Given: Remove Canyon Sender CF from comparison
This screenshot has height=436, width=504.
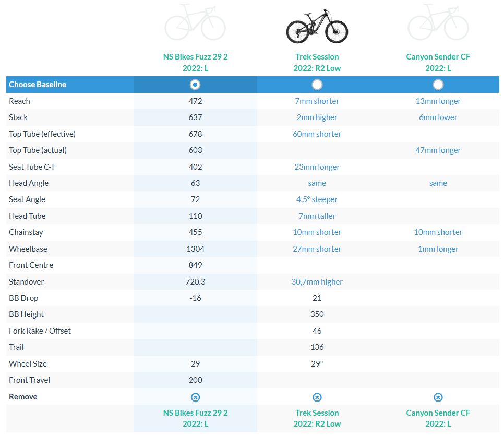Looking at the screenshot, I should 438,397.
